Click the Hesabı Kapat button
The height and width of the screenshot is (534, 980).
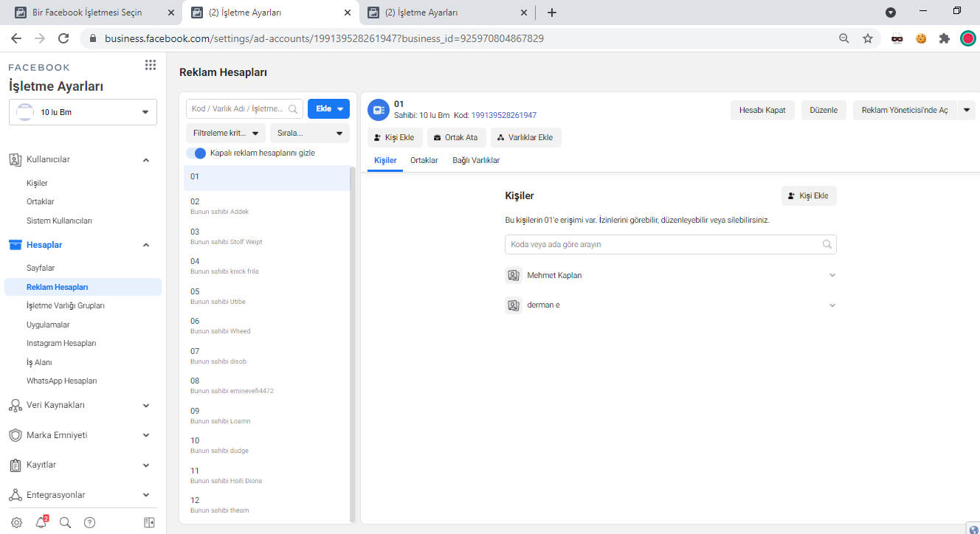click(x=763, y=110)
